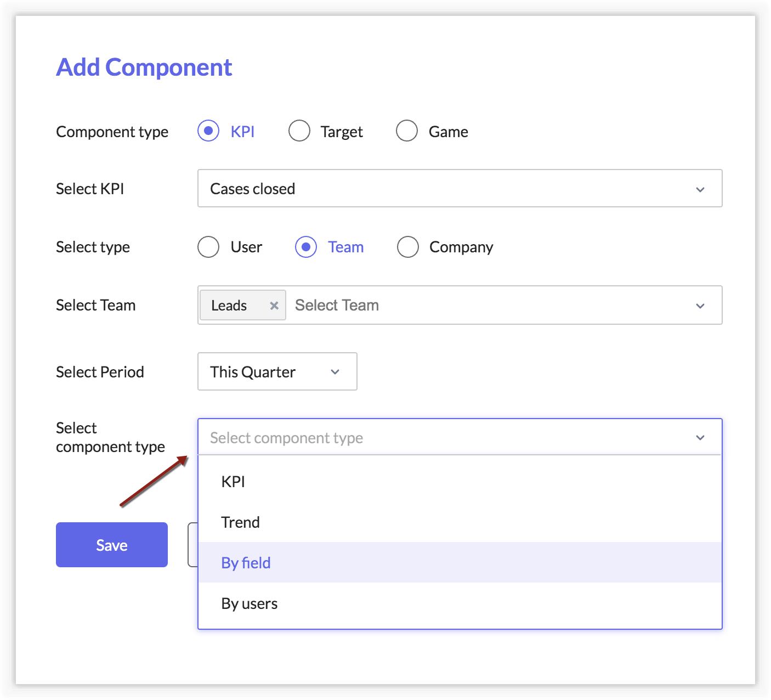Select the KPI component type radio
This screenshot has width=771, height=700.
click(x=208, y=132)
